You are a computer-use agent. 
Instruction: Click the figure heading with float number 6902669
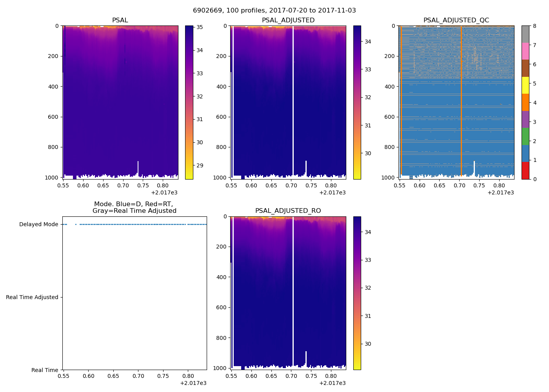tap(274, 11)
